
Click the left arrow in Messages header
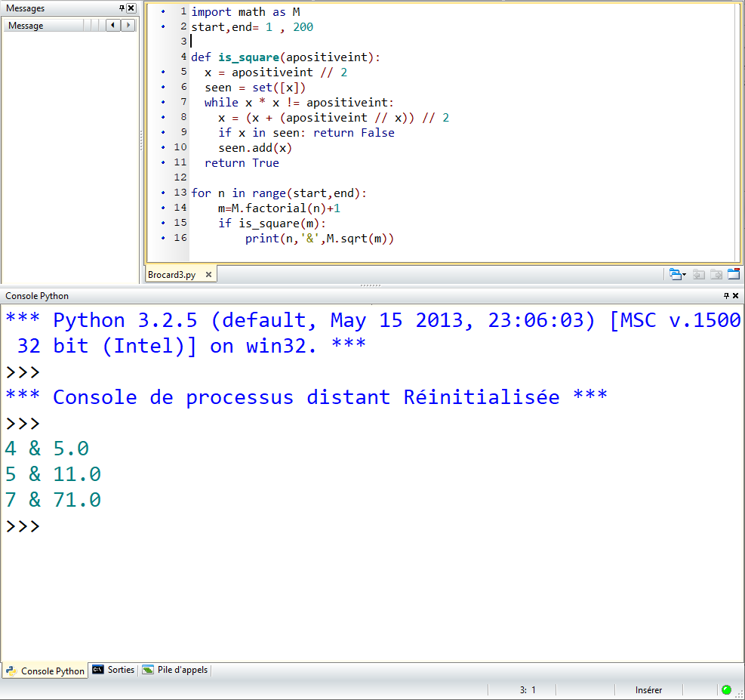click(112, 26)
